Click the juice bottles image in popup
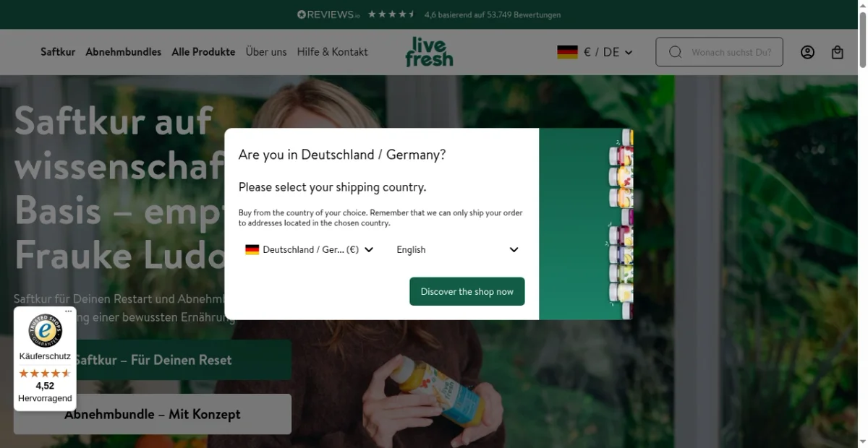Viewport: 868px width, 448px height. [x=586, y=224]
